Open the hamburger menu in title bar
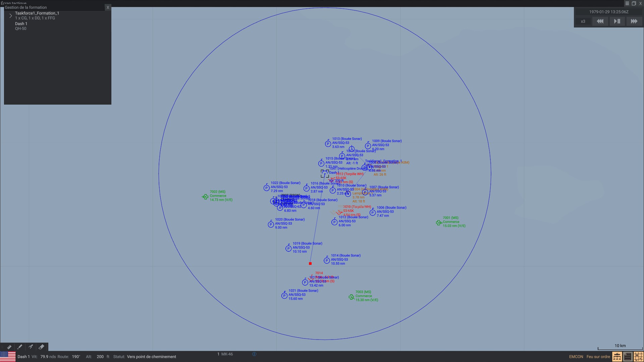Screen dimensions: 644x362 coord(627,3)
